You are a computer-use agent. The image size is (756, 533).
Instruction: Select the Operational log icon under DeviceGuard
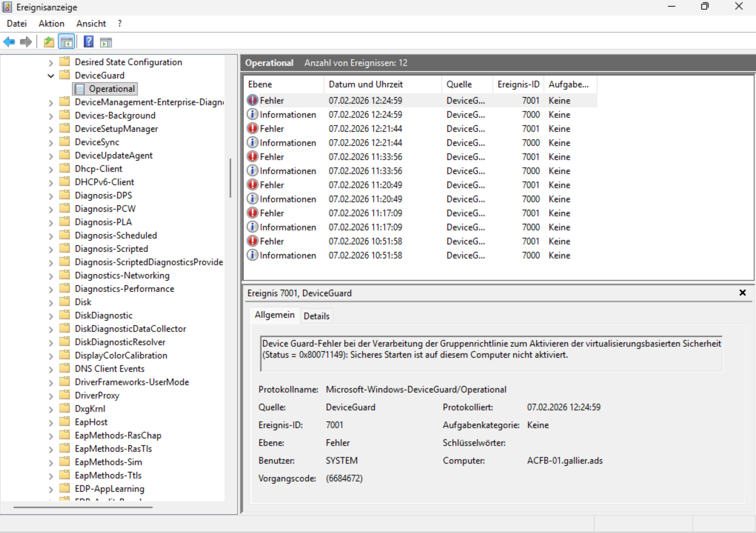click(79, 89)
